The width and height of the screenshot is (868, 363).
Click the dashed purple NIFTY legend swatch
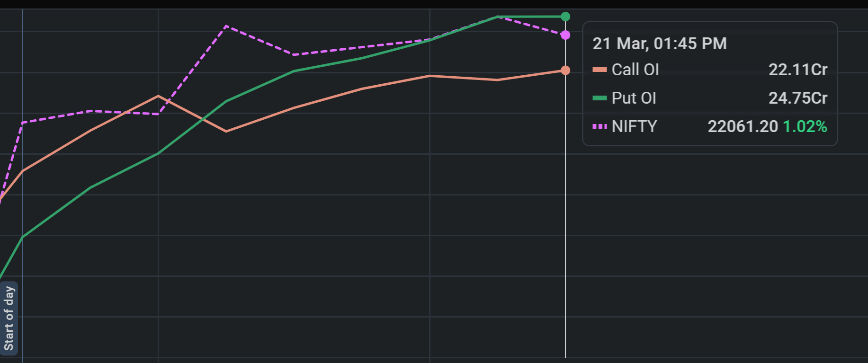pos(600,127)
